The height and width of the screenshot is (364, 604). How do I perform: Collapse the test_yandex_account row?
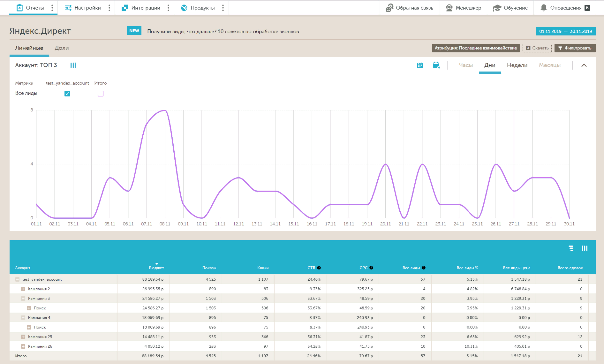point(17,279)
